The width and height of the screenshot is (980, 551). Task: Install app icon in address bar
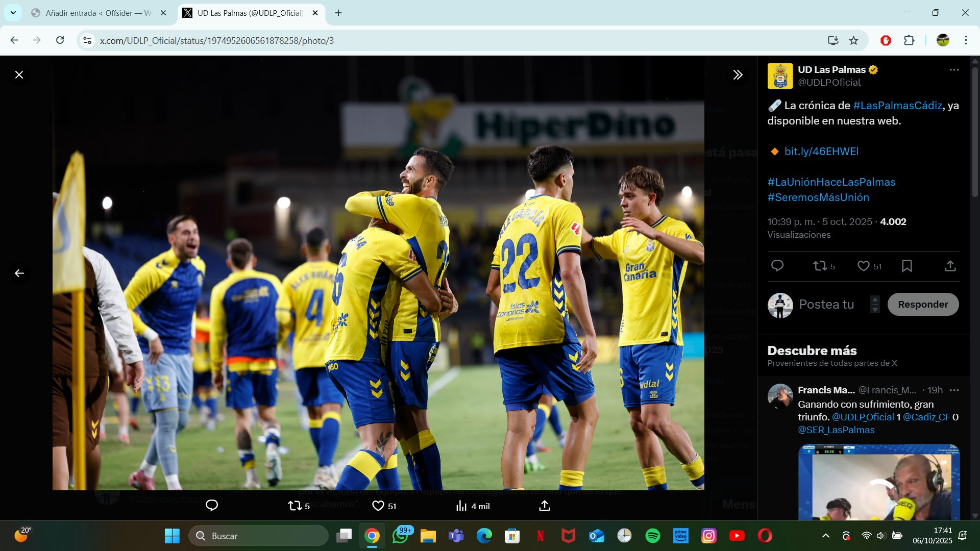click(x=833, y=40)
